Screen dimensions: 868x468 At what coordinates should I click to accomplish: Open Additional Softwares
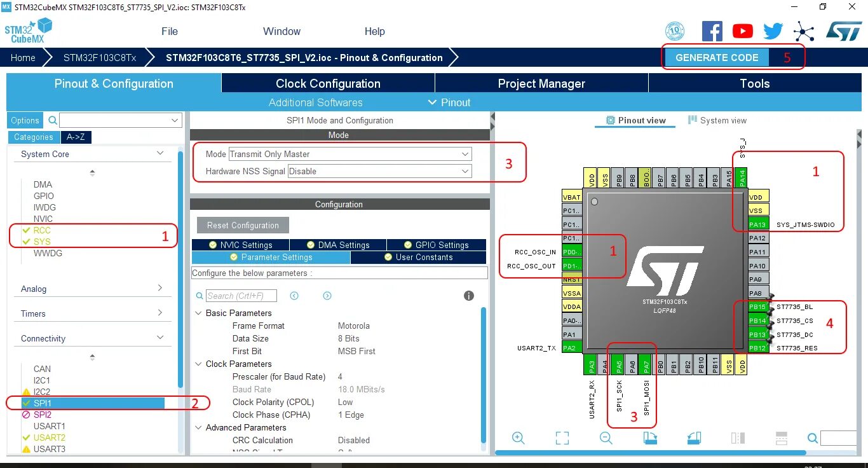pos(315,102)
